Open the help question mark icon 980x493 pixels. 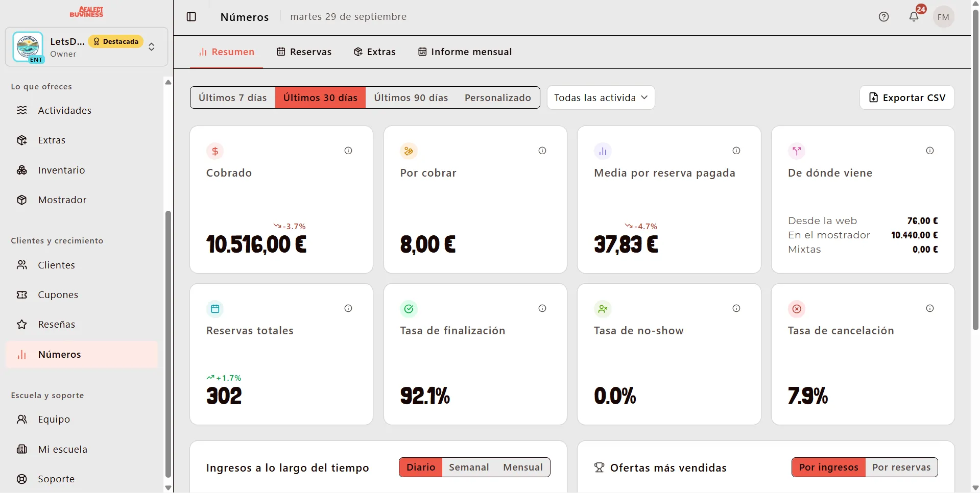coord(884,17)
